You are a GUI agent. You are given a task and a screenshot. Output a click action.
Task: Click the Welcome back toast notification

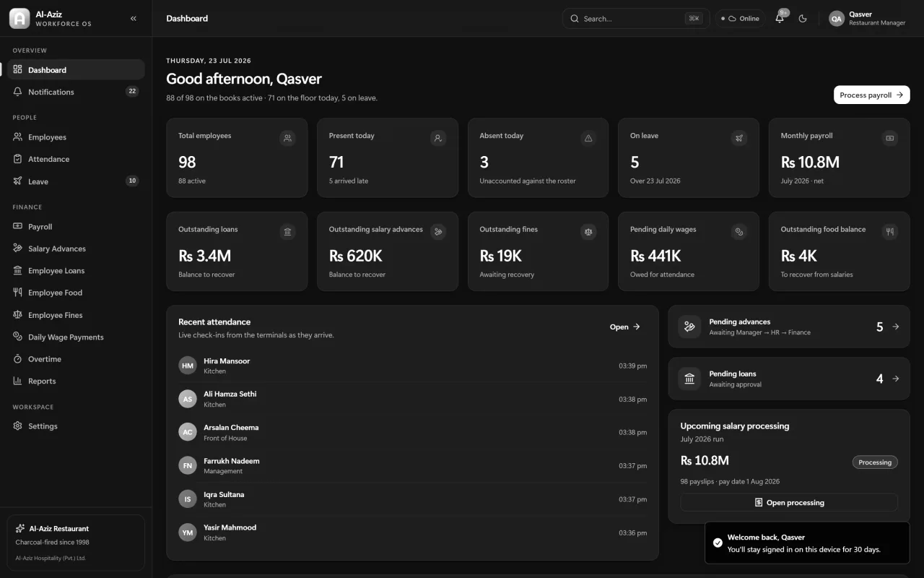pos(808,543)
